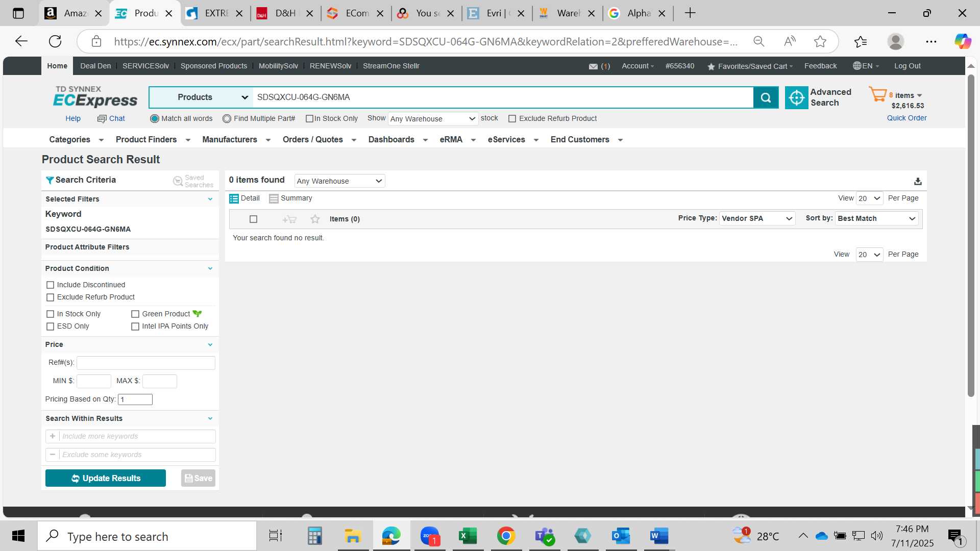
Task: Check Include Discontinued
Action: [50, 285]
